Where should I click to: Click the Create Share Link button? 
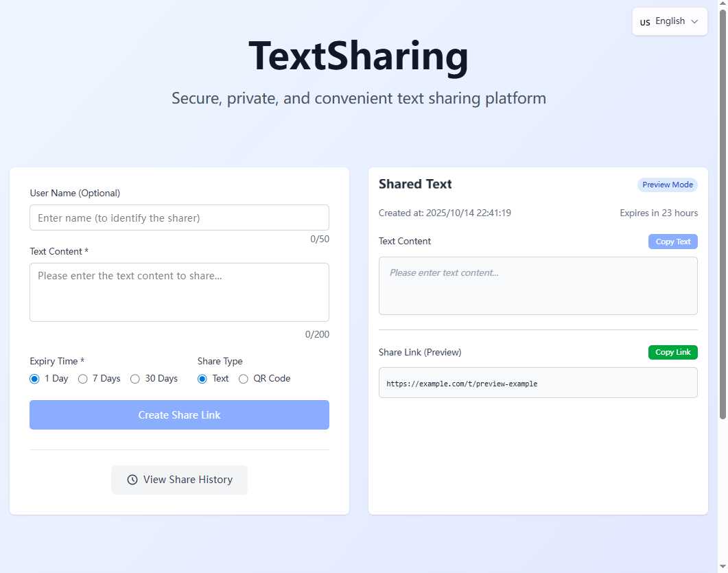point(179,414)
